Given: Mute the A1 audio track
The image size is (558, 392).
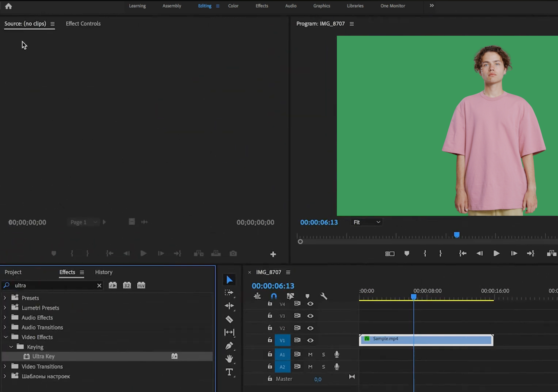Looking at the screenshot, I should tap(310, 355).
